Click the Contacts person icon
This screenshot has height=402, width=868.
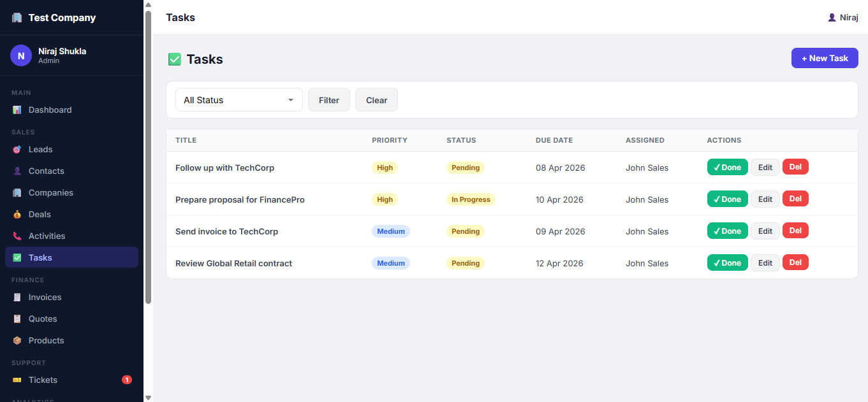pos(17,171)
